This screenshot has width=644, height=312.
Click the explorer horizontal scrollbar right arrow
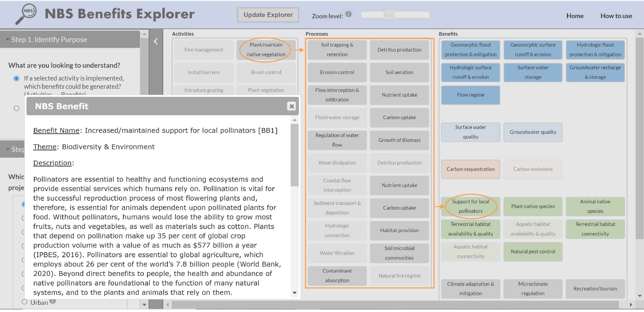pos(631,305)
